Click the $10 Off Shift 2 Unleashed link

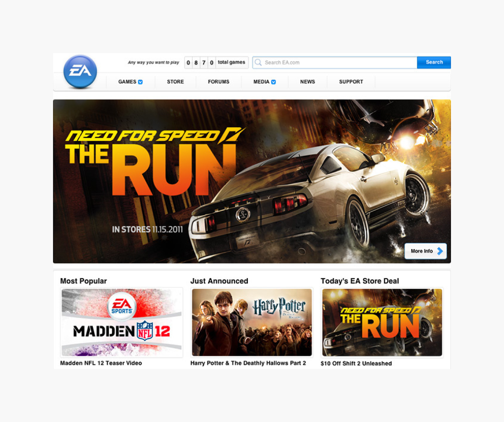pos(356,364)
